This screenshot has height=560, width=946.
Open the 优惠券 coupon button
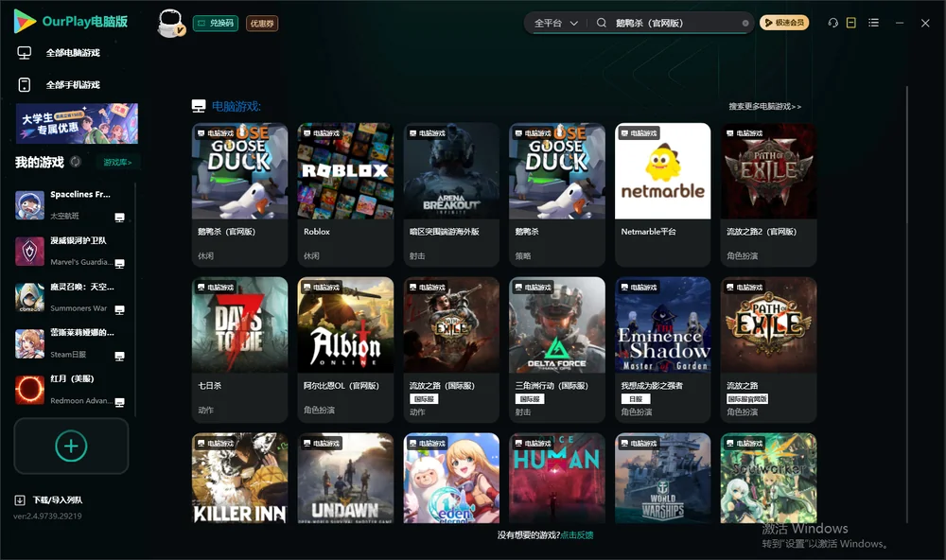262,23
